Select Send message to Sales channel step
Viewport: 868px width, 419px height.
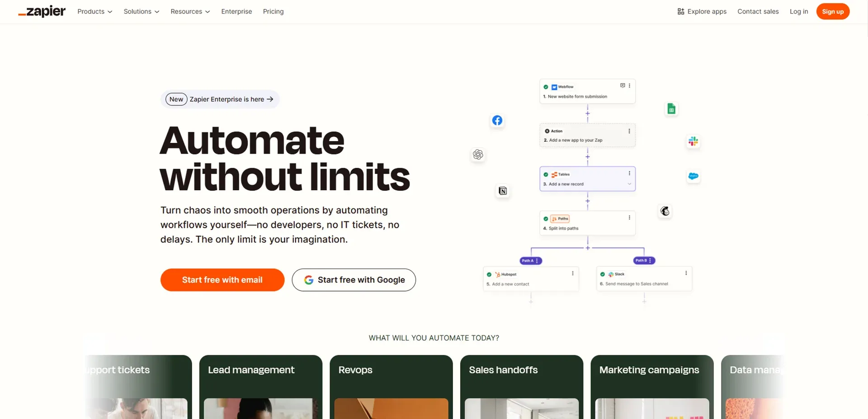click(644, 278)
